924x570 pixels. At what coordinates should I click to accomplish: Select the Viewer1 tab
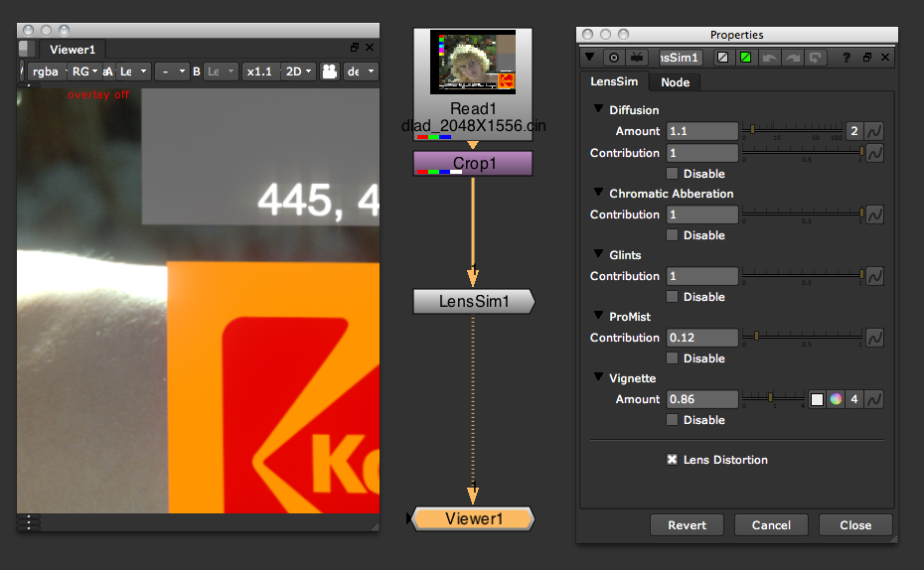72,50
